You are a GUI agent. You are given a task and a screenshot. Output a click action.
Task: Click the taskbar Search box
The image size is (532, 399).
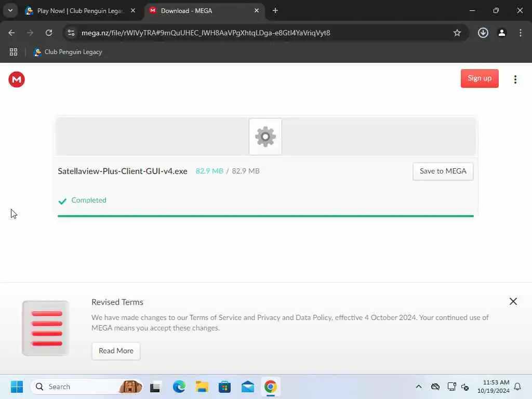click(87, 387)
